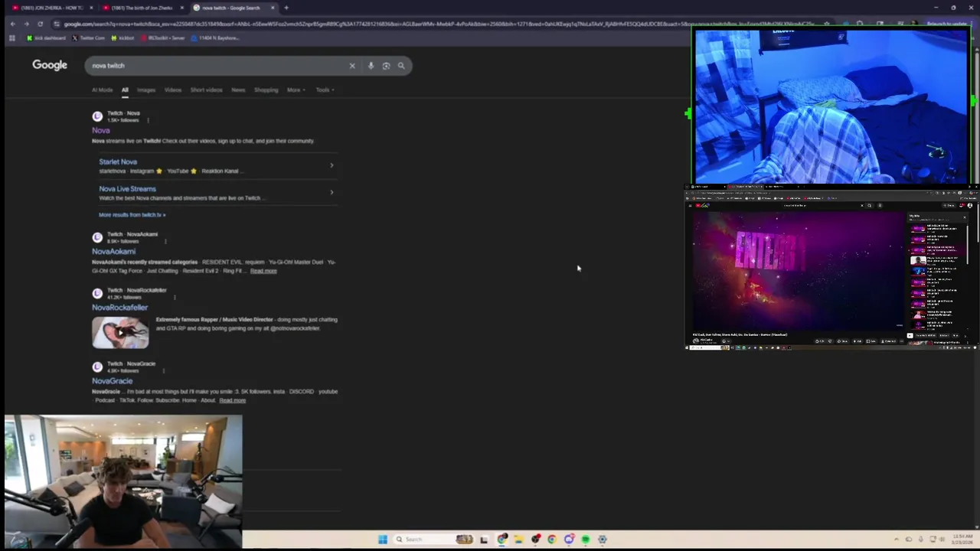Select the Videos search tab
Image resolution: width=980 pixels, height=551 pixels.
point(173,90)
